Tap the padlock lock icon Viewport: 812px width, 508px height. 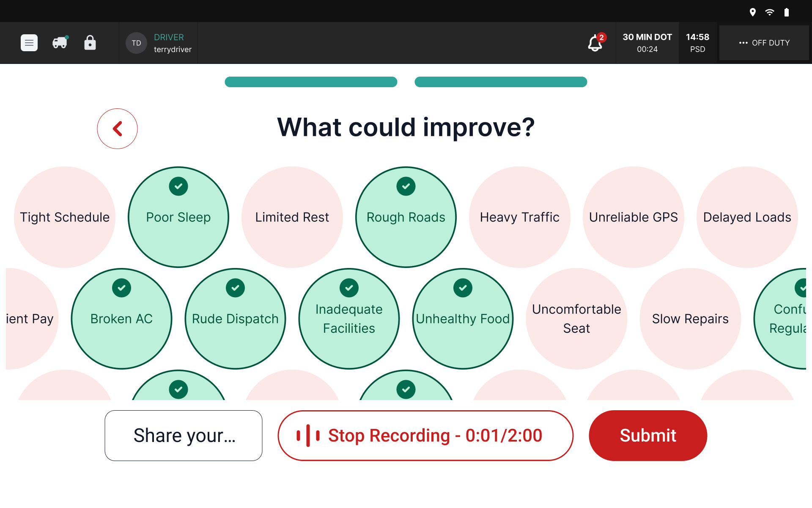(90, 43)
